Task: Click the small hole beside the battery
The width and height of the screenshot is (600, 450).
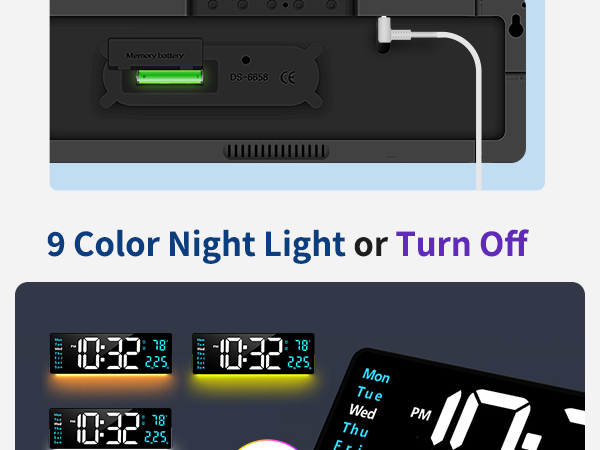Action: coord(246,60)
